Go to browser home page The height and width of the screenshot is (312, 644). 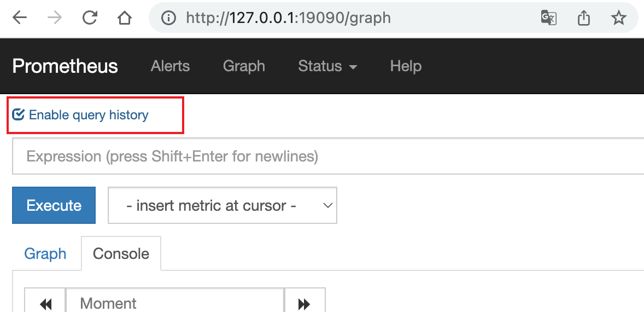125,18
